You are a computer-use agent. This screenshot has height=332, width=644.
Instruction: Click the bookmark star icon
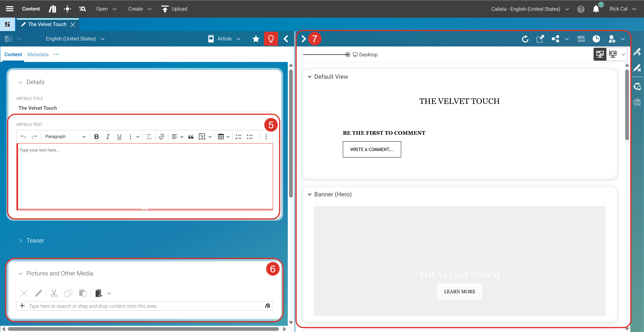point(256,39)
